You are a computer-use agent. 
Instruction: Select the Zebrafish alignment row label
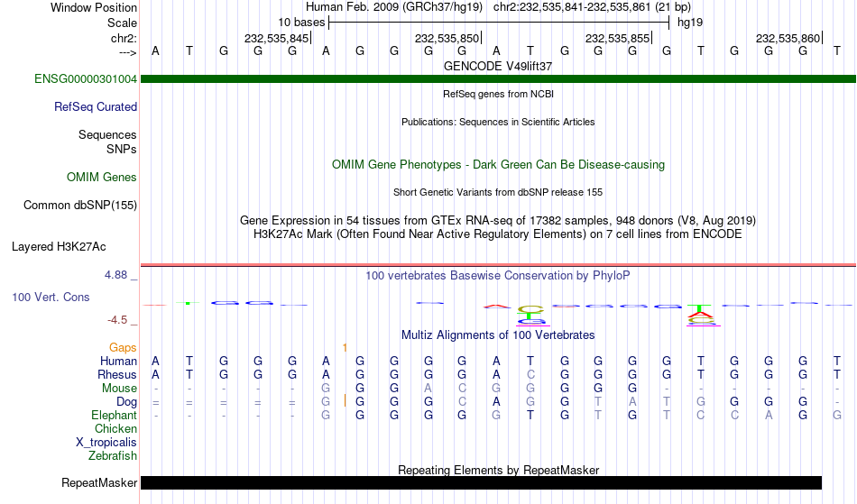pyautogui.click(x=113, y=455)
